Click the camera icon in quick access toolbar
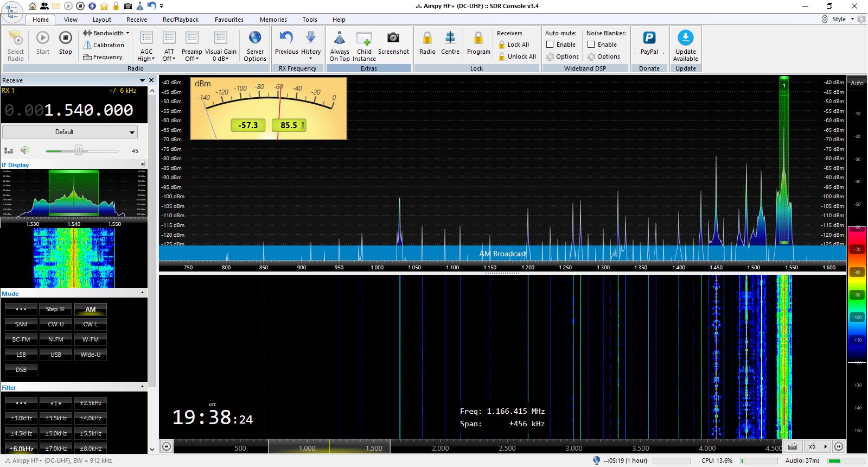 [128, 6]
